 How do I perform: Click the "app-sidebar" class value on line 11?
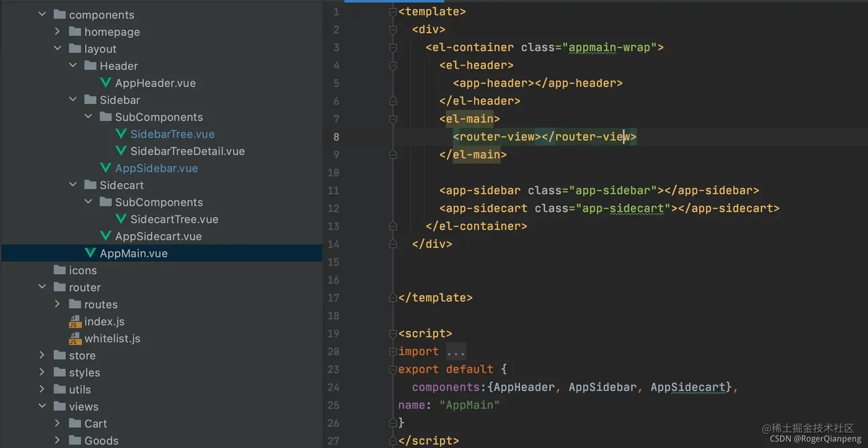pos(617,190)
